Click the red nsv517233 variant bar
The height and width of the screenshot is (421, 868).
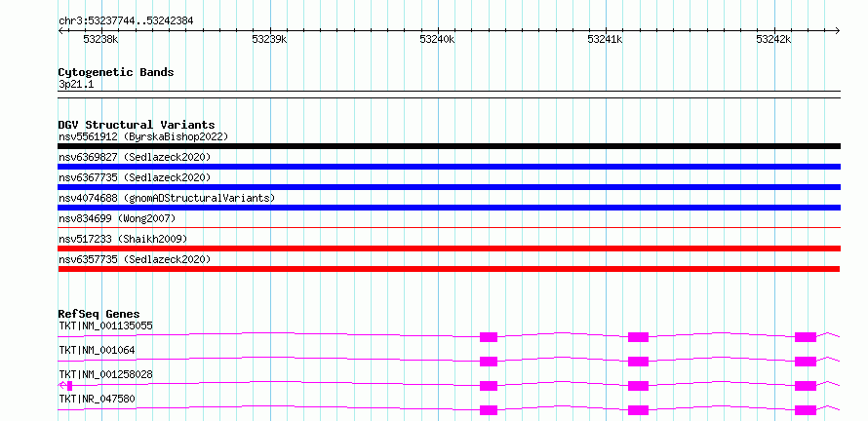click(449, 249)
